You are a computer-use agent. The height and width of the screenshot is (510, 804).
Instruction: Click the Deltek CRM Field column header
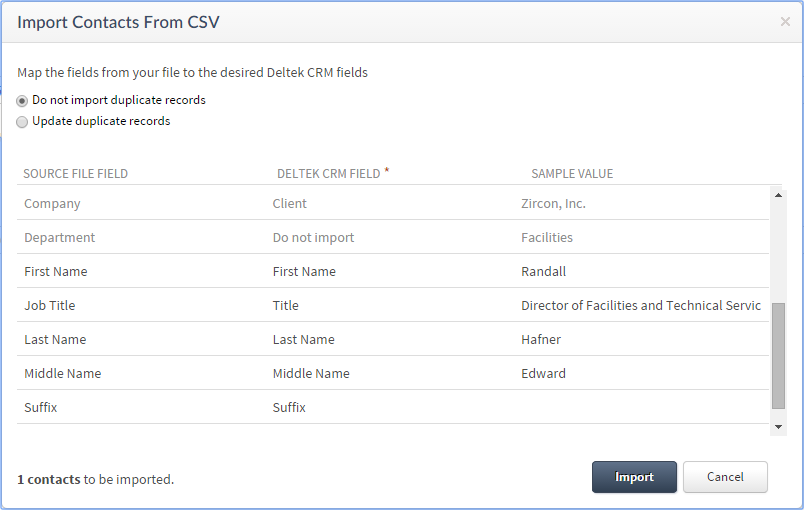[x=329, y=174]
